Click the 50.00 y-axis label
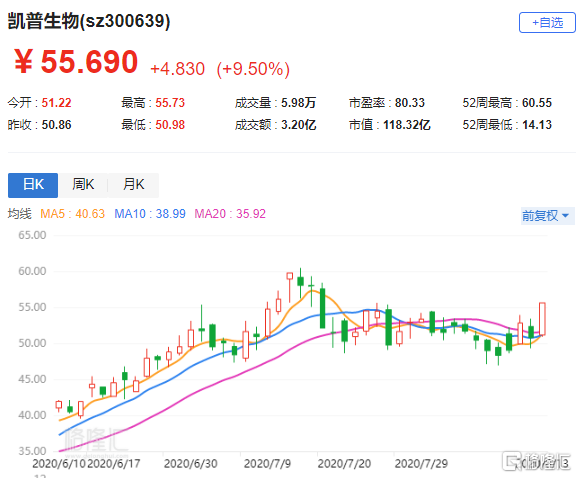The width and height of the screenshot is (577, 478). coord(32,343)
